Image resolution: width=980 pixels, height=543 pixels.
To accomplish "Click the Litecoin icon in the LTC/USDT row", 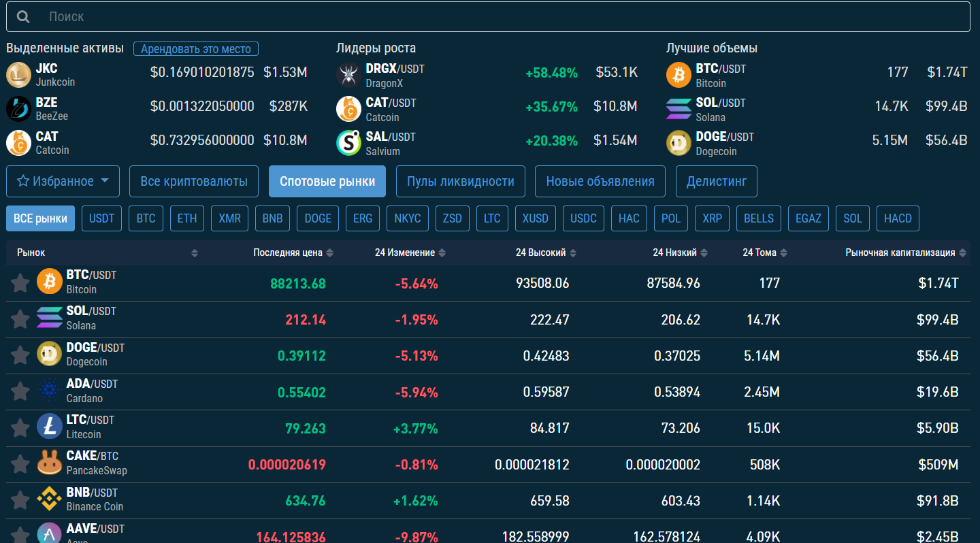I will (x=49, y=427).
